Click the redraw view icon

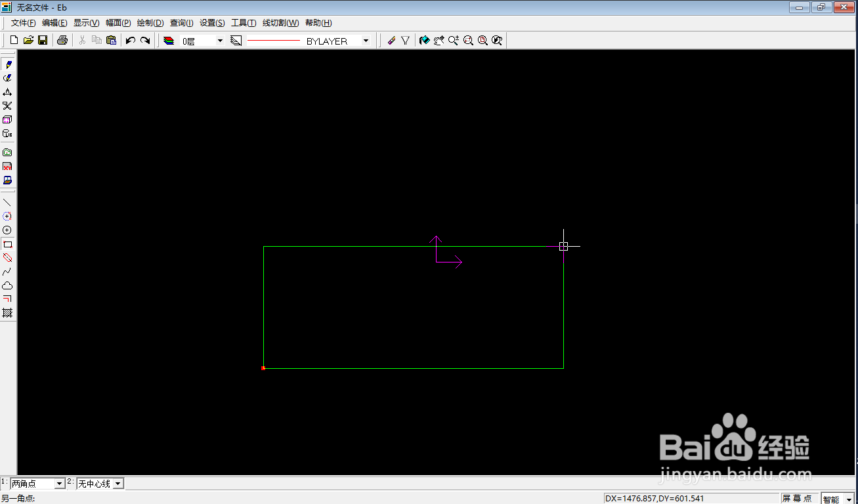pos(425,41)
